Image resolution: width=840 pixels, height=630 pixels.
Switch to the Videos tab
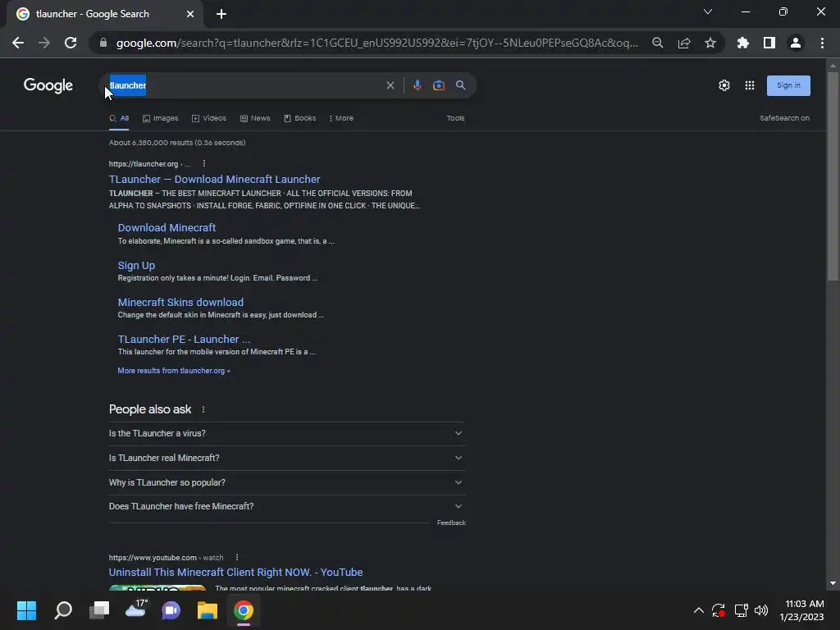[x=209, y=118]
